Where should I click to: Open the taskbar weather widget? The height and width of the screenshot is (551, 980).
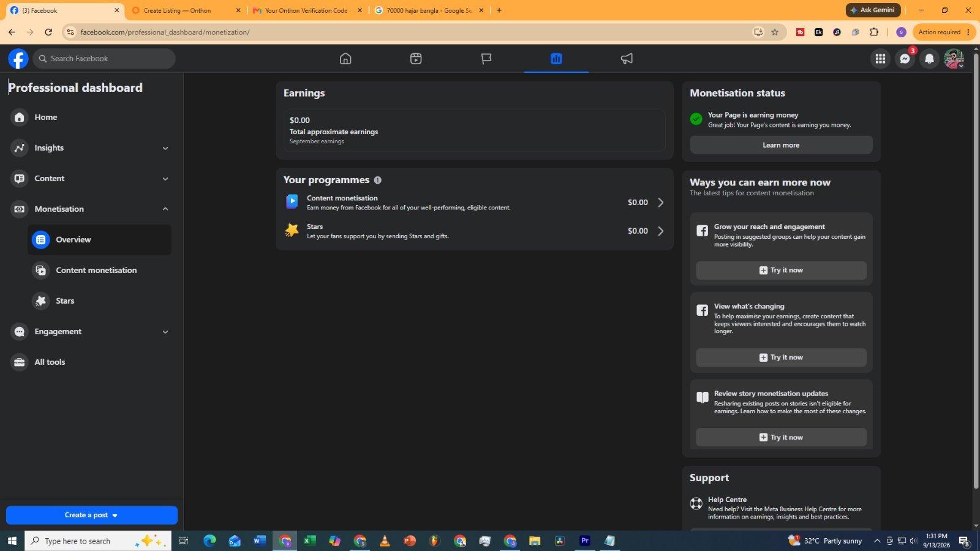(x=825, y=541)
